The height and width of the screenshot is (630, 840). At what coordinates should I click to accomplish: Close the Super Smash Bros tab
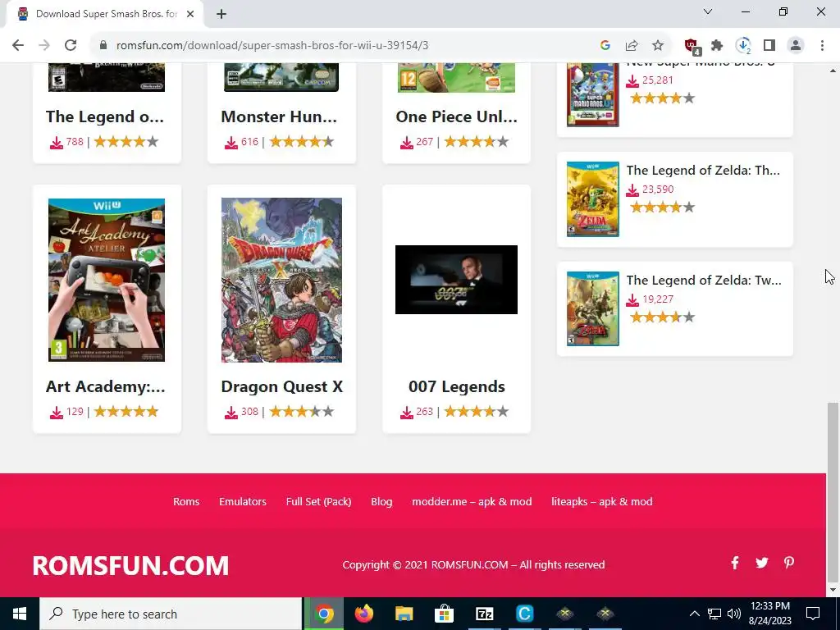pos(190,15)
